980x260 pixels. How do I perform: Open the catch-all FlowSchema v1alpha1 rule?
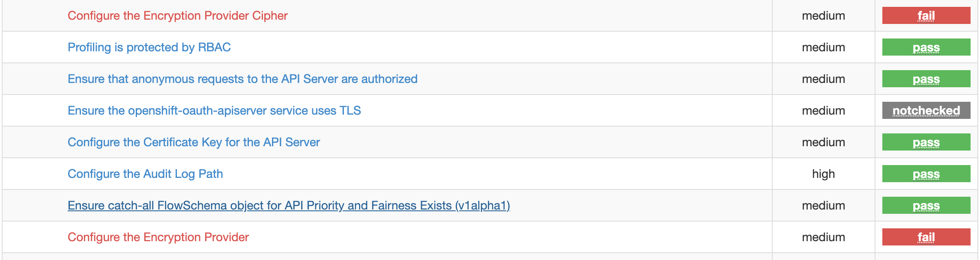pos(289,205)
